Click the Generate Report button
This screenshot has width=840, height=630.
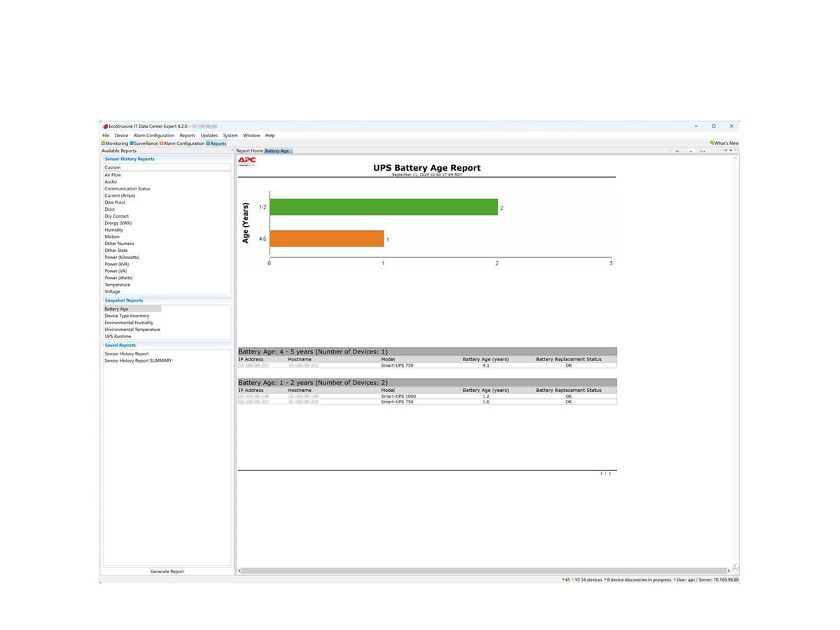167,571
